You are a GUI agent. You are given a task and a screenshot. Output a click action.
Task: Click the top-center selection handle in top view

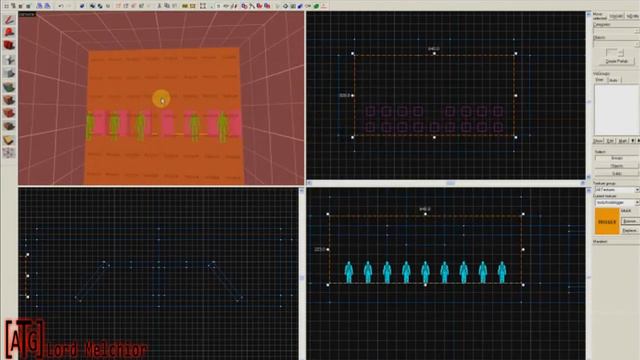(x=434, y=53)
